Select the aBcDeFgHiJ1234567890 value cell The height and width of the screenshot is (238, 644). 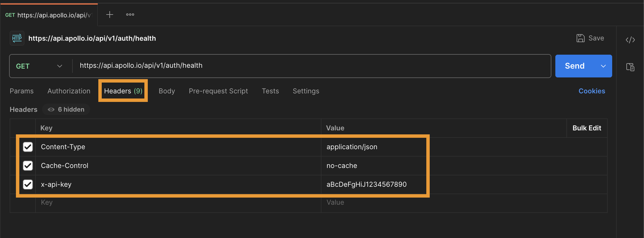(464, 184)
